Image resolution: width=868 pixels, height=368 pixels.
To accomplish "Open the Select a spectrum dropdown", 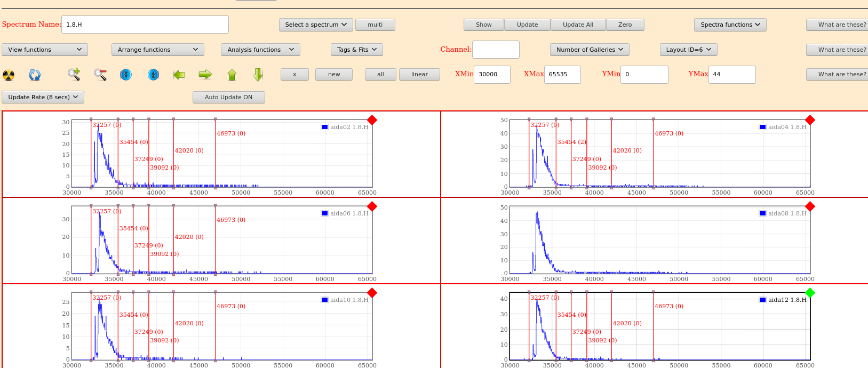I will click(315, 25).
